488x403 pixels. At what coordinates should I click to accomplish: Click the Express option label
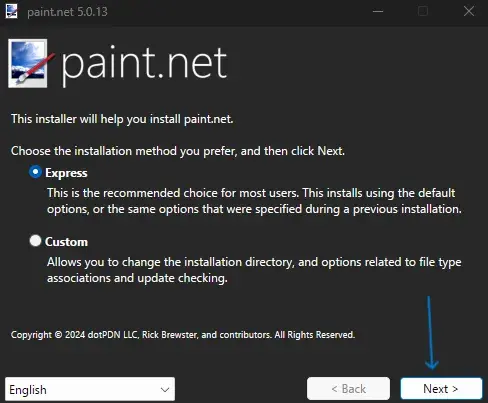click(x=66, y=173)
